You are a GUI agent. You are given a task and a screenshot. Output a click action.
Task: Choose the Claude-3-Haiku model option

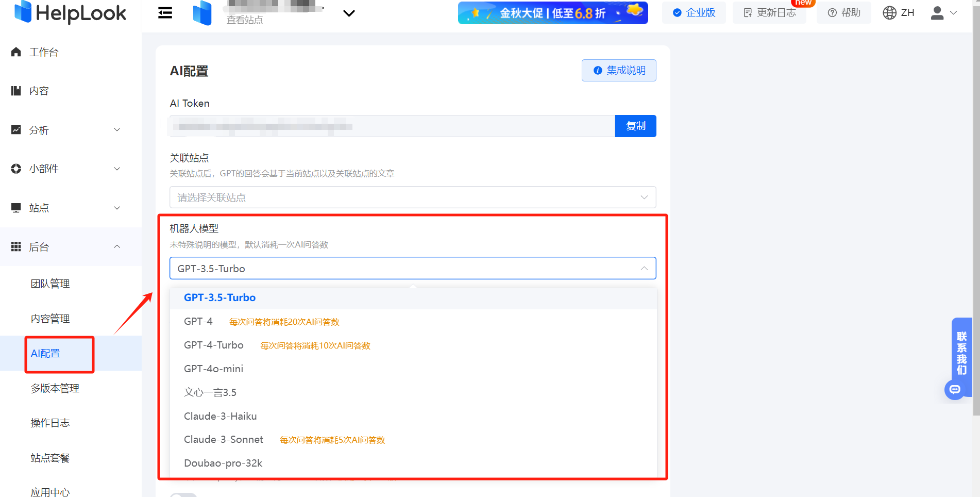click(x=413, y=416)
